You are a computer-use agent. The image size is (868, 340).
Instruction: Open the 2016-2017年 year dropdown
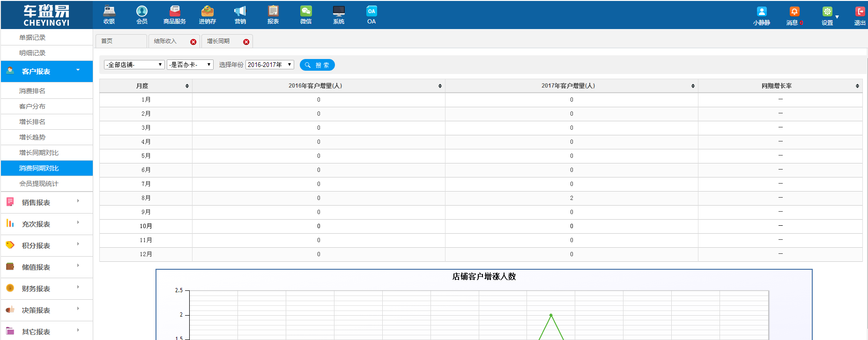pos(270,65)
